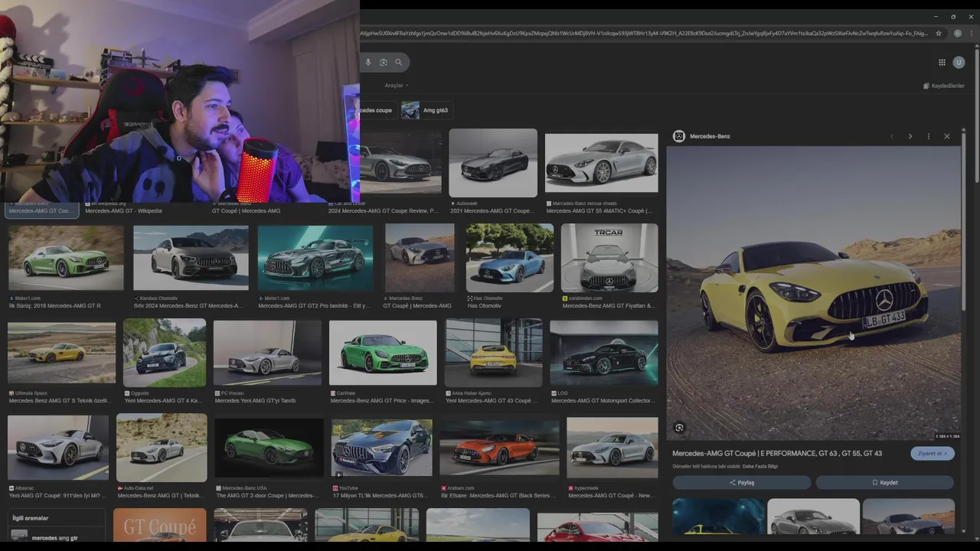Open the Ultimate Specs yellow car thumbnail
Image resolution: width=980 pixels, height=551 pixels.
[x=61, y=353]
